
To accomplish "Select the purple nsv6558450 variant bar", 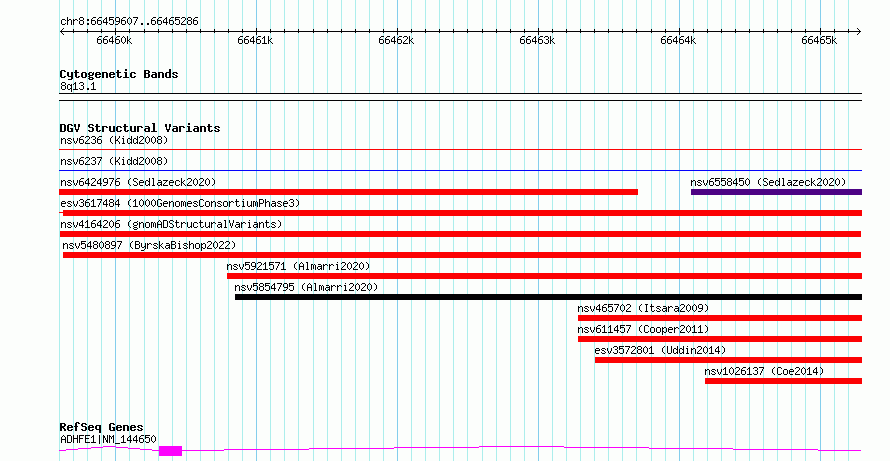I will [776, 192].
